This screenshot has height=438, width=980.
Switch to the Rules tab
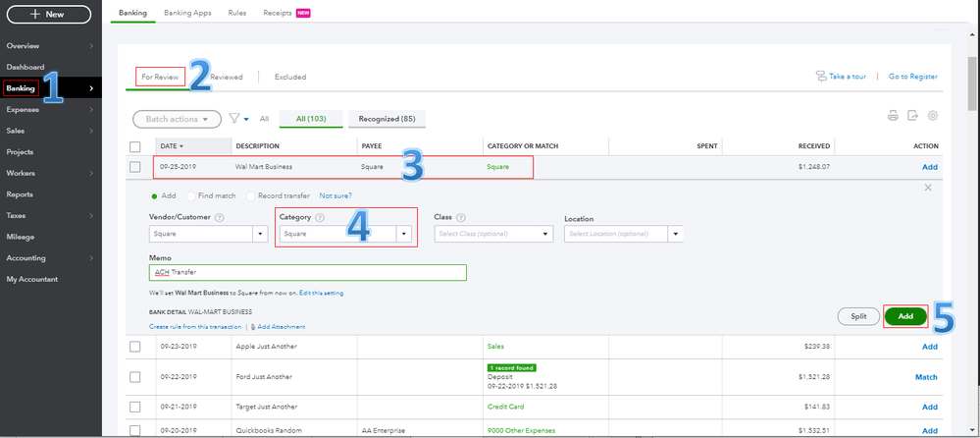click(237, 13)
